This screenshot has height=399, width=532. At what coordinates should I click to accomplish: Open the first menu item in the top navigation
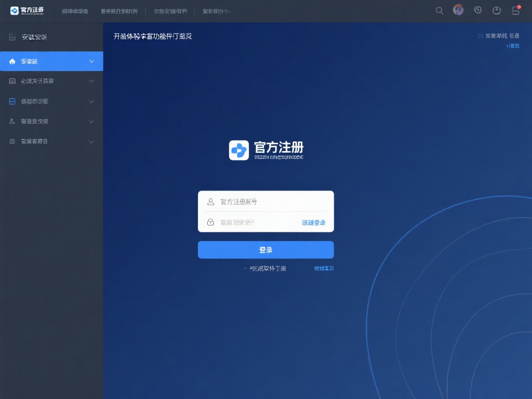pos(74,10)
